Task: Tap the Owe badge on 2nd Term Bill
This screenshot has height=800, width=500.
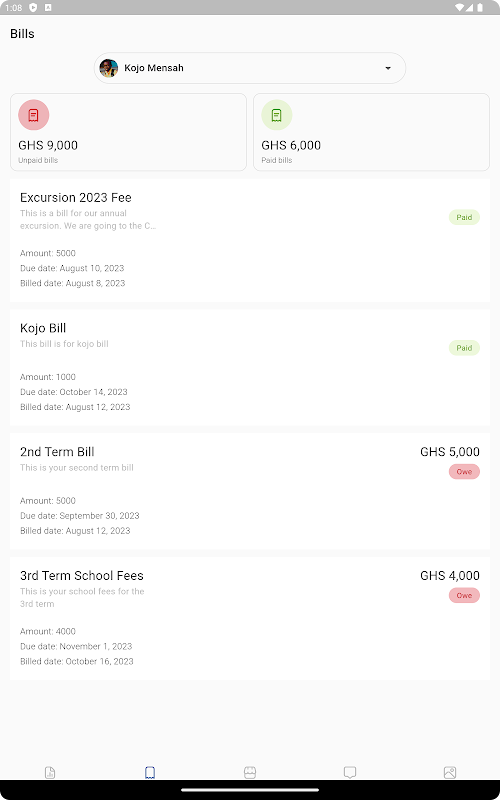Action: pos(464,471)
